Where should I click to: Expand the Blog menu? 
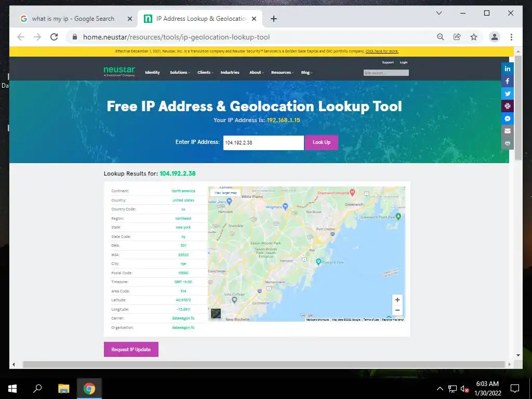[x=307, y=72]
